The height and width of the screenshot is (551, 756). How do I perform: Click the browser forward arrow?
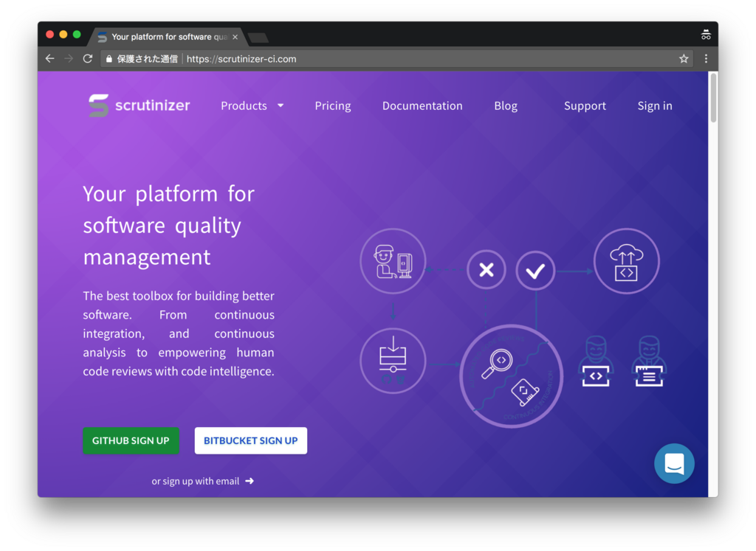click(x=69, y=59)
